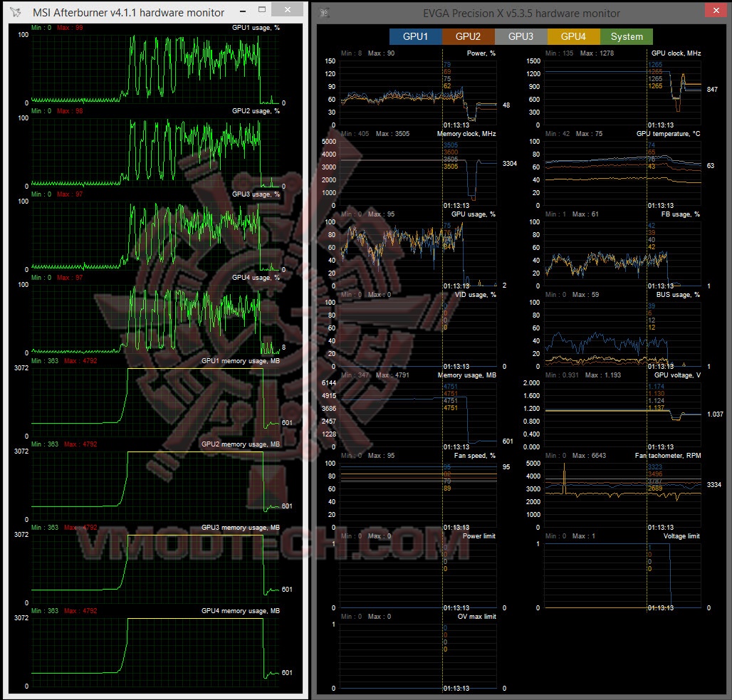Click the EVGA Precision X v5.3.5 window title

521,14
